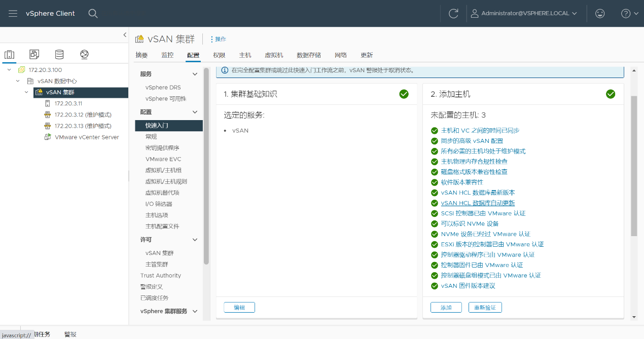644x339 pixels.
Task: Click green status icon on 集群基础知识 card
Action: click(404, 94)
